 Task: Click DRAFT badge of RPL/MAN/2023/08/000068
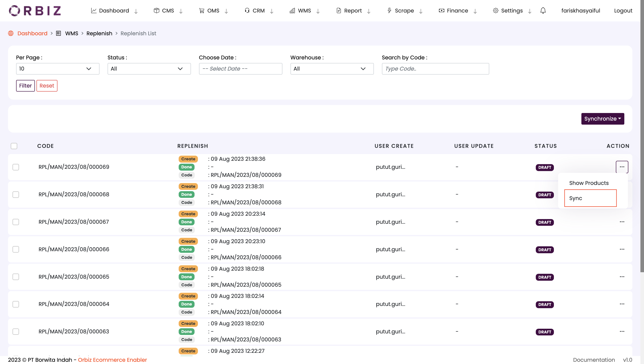(x=545, y=195)
